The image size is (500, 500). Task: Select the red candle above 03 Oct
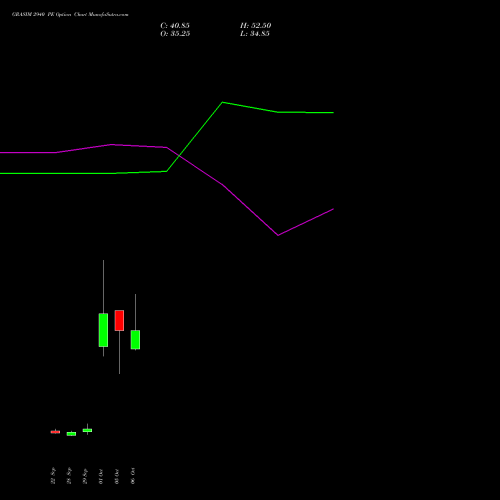click(119, 320)
